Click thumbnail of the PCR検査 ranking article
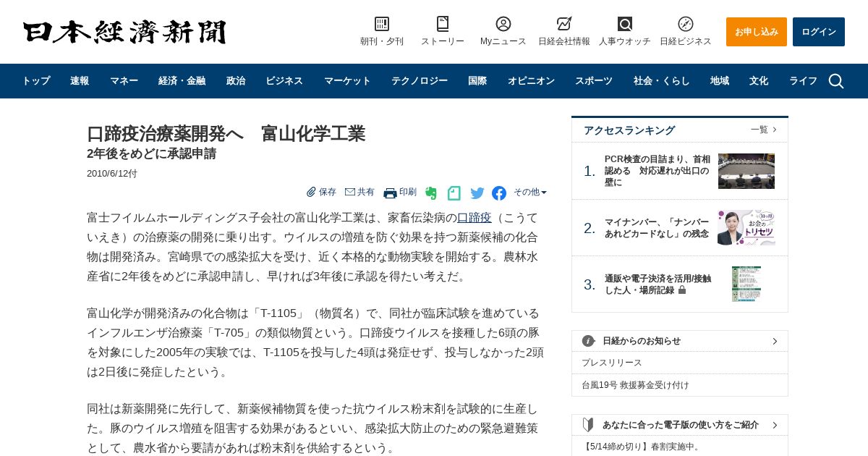This screenshot has width=868, height=456. (746, 171)
